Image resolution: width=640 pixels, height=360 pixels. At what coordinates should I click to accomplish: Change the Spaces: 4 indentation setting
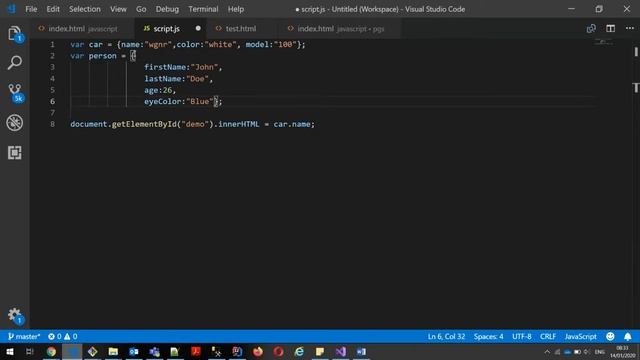pos(488,336)
